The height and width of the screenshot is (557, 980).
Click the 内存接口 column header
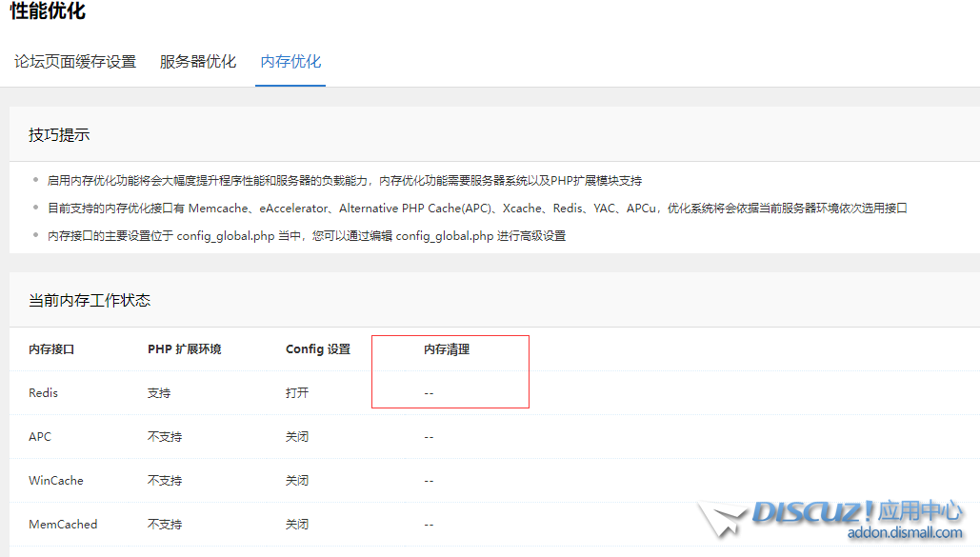coord(51,349)
